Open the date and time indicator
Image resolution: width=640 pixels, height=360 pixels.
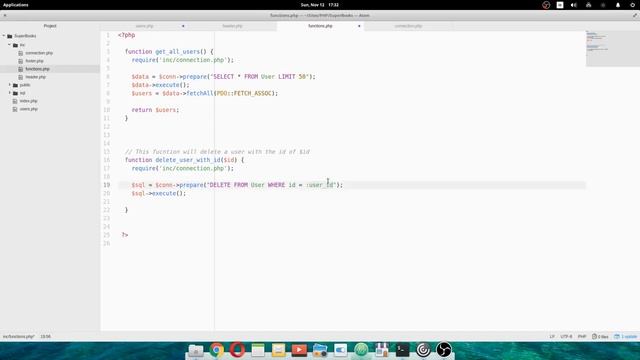pyautogui.click(x=320, y=5)
